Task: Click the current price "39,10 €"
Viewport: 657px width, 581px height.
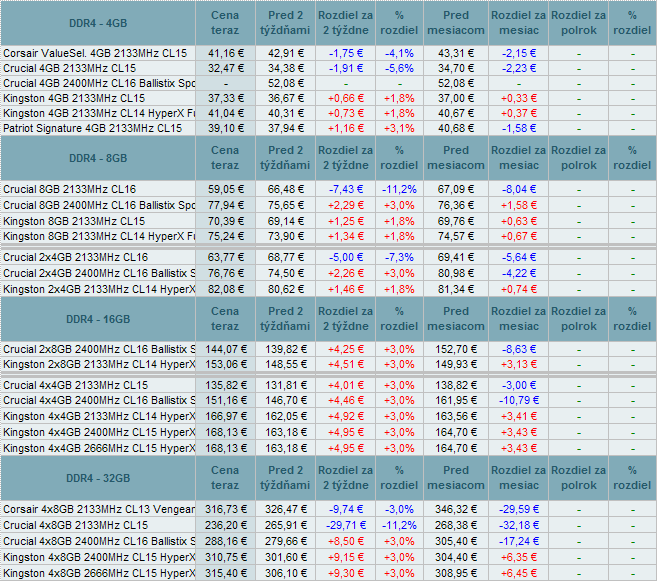Action: tap(226, 128)
